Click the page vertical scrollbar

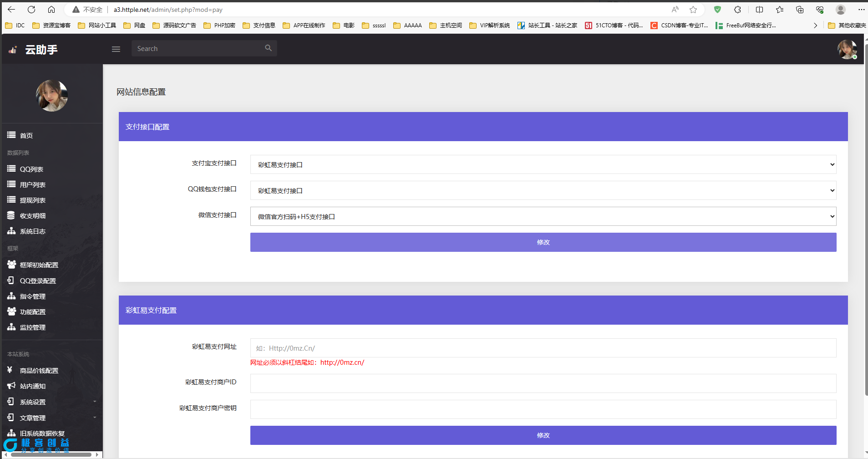click(865, 228)
